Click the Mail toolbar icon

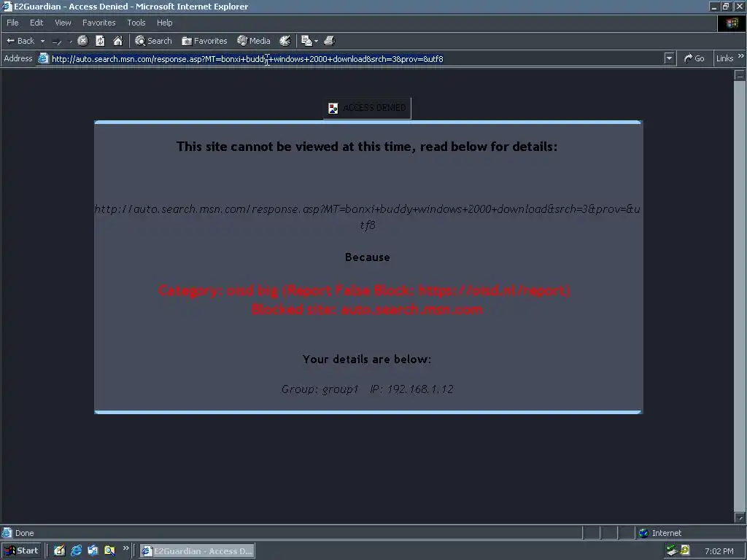[307, 41]
